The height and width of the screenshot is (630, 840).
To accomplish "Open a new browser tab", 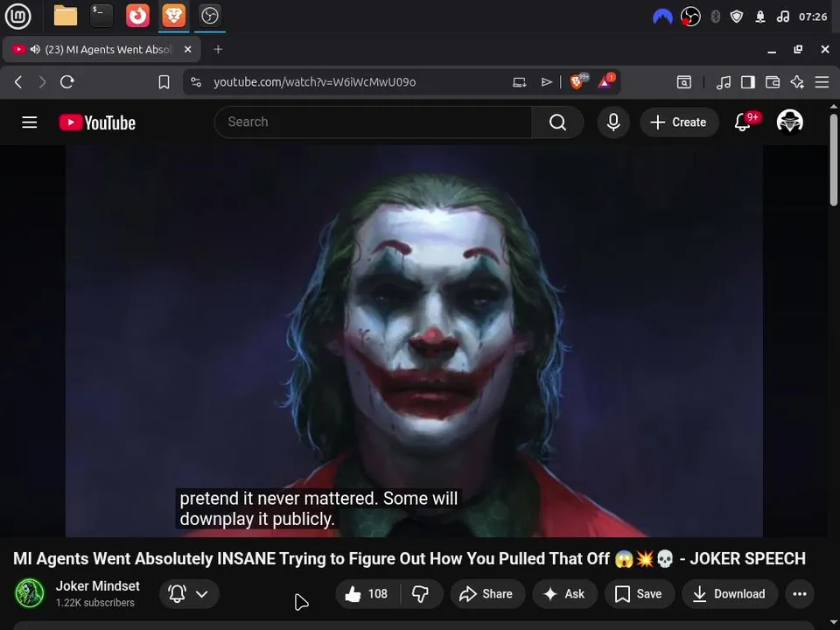I will tap(218, 49).
